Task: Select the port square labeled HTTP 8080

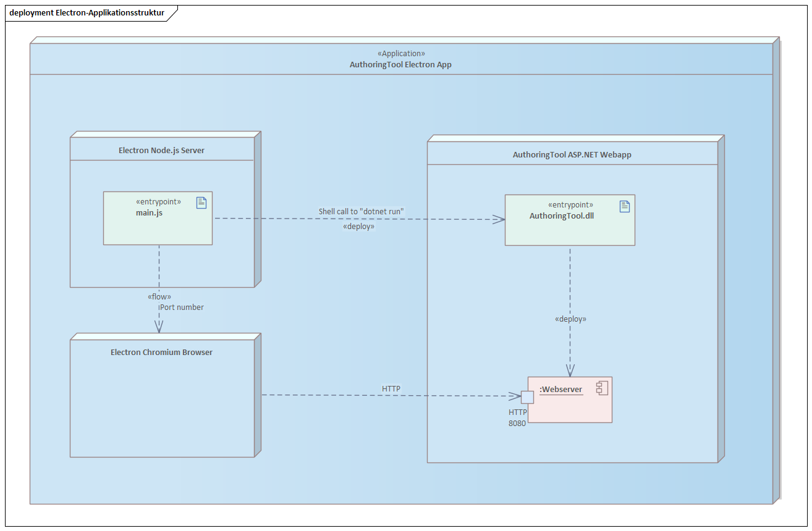Action: [527, 397]
